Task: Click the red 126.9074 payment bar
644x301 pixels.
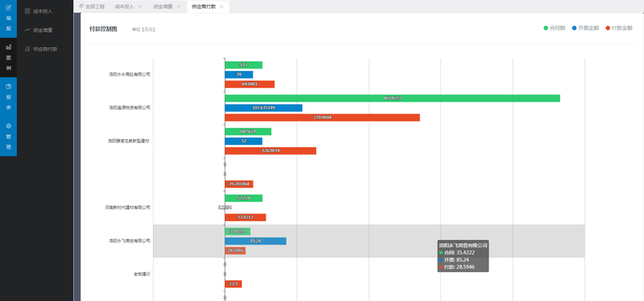Action: (270, 150)
